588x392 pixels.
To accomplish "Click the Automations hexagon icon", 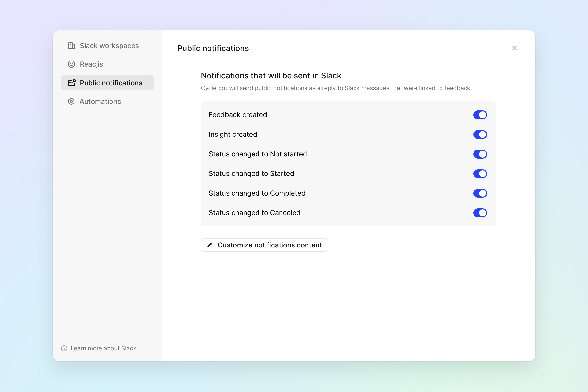I will coord(71,101).
